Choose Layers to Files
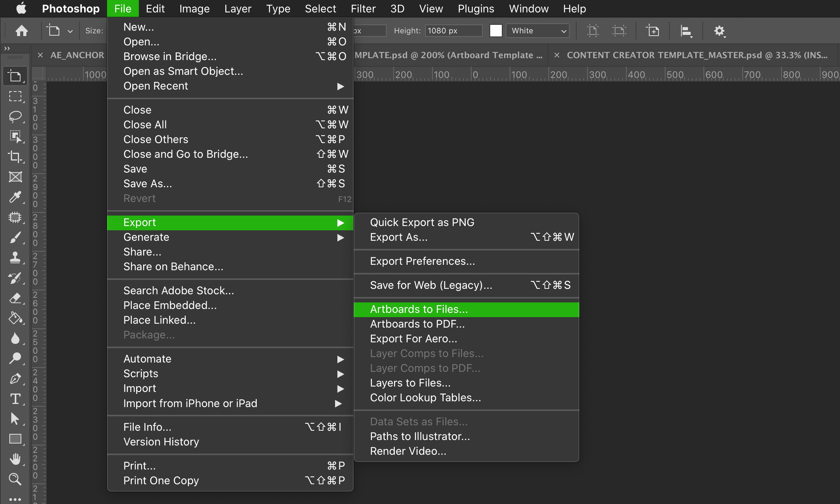 pos(467,383)
